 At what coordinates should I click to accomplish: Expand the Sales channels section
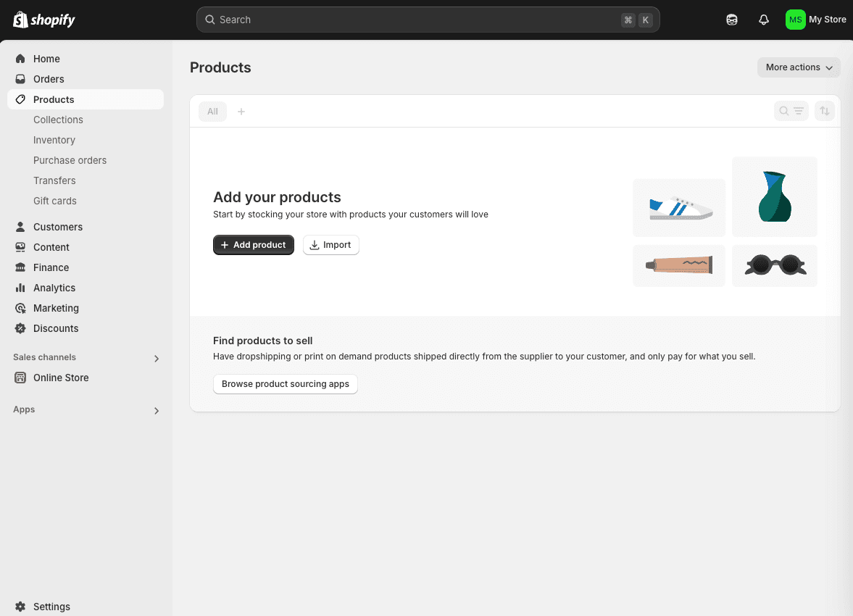point(156,359)
